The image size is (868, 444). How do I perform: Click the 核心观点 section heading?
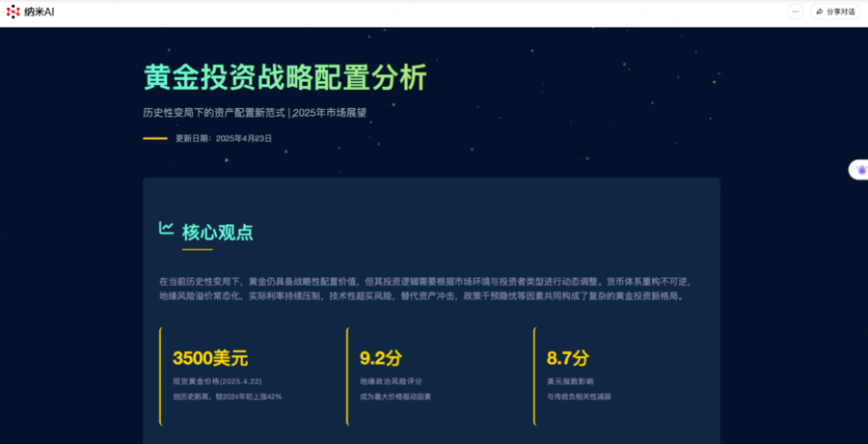217,232
